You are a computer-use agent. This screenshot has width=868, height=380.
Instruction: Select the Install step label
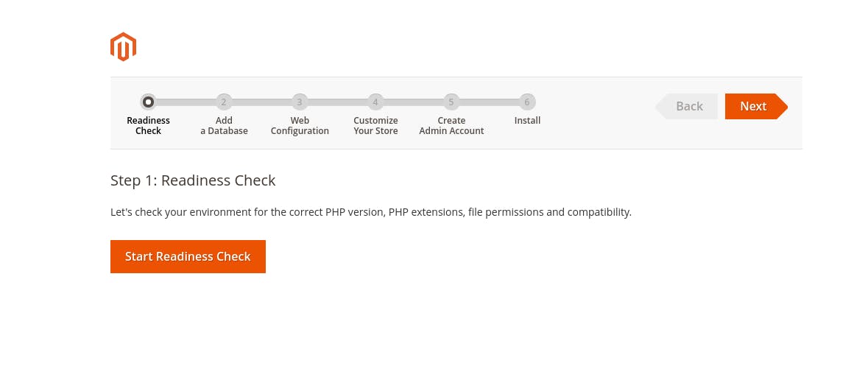click(527, 121)
